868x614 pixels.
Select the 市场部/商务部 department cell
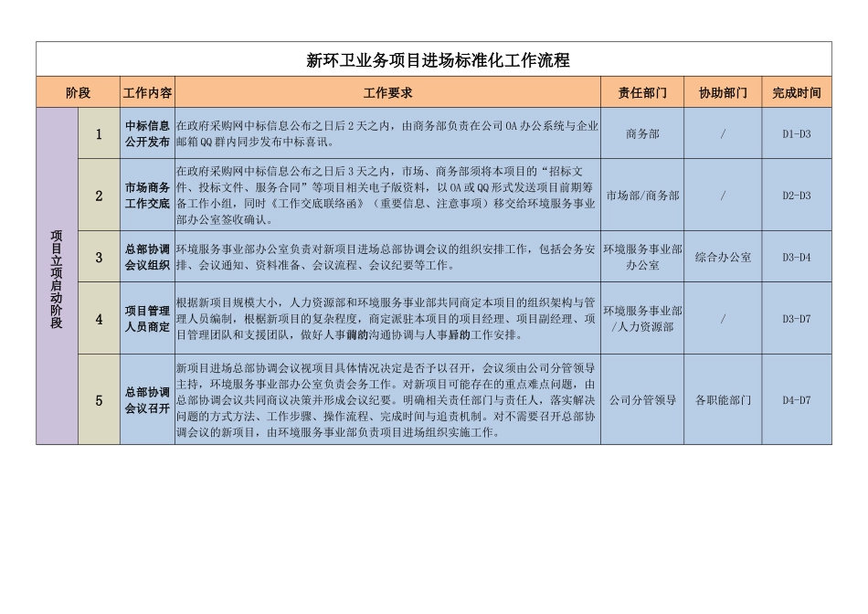[642, 195]
